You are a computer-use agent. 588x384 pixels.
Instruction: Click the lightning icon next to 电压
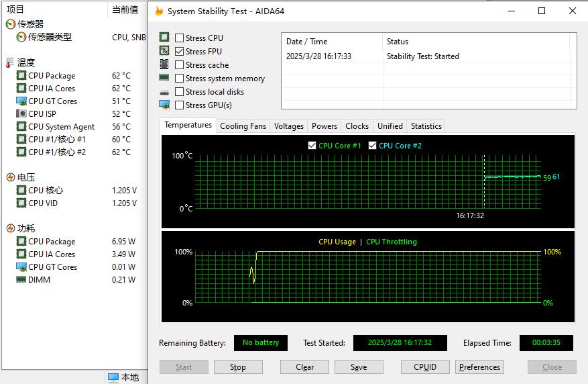[11, 177]
